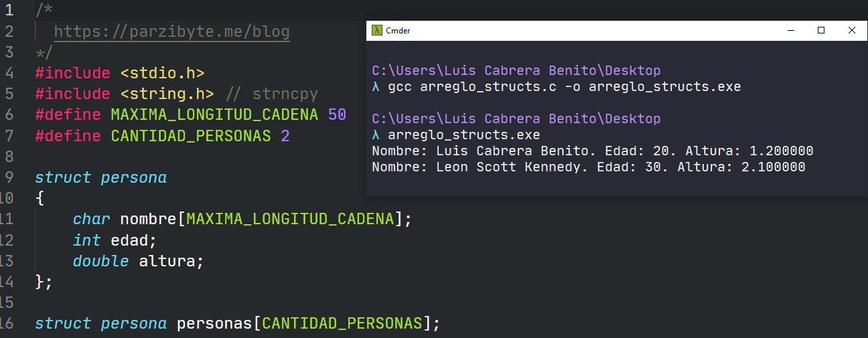Click the Leon Scott Kennedy output line
Viewport: 868px width, 338px height.
pos(589,167)
